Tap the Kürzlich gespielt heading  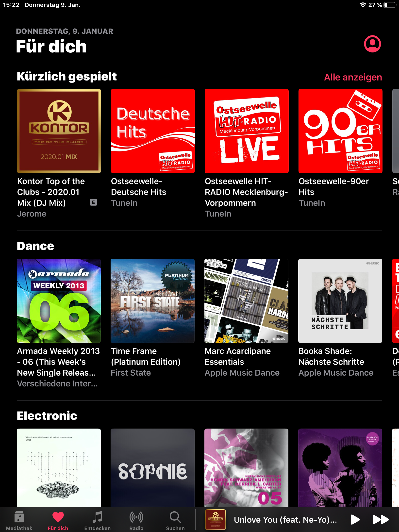click(x=67, y=77)
